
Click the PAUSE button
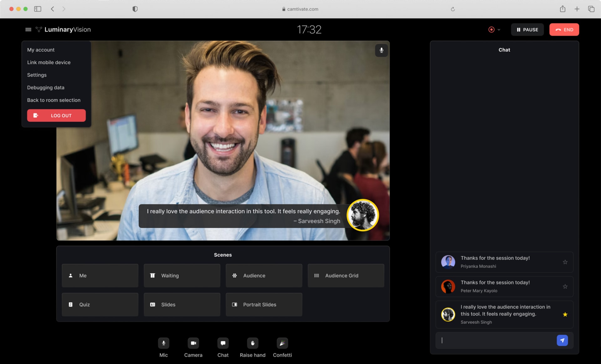coord(527,30)
